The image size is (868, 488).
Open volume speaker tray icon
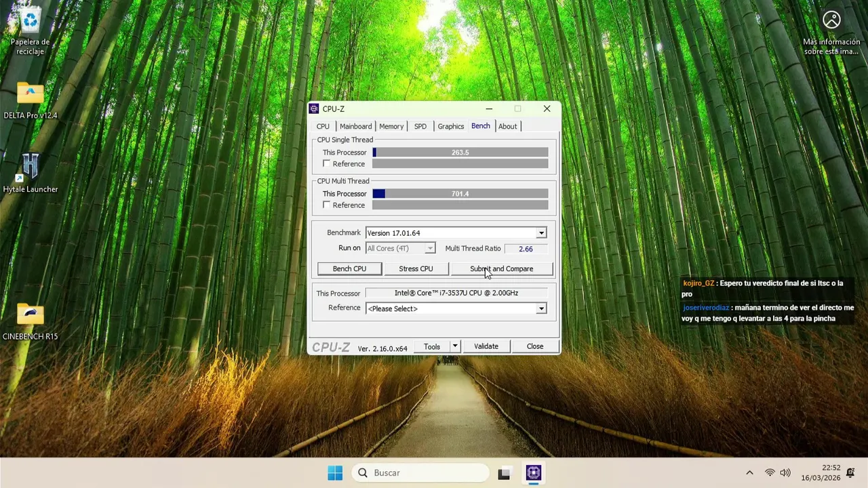[785, 473]
